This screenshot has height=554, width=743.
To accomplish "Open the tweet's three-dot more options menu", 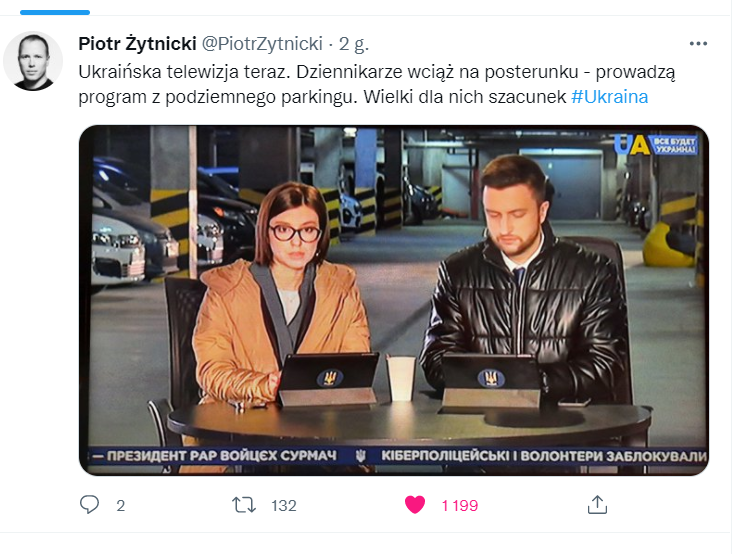I will (x=698, y=44).
